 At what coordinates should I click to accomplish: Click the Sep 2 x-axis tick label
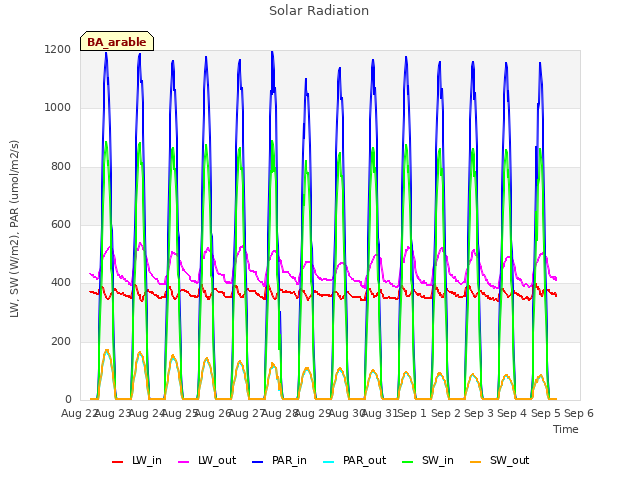point(445,413)
